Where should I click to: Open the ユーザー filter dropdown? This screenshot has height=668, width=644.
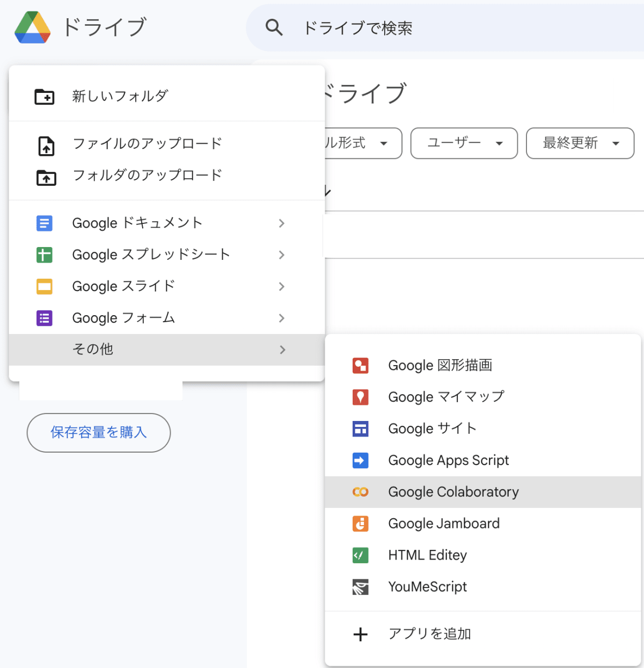[464, 143]
